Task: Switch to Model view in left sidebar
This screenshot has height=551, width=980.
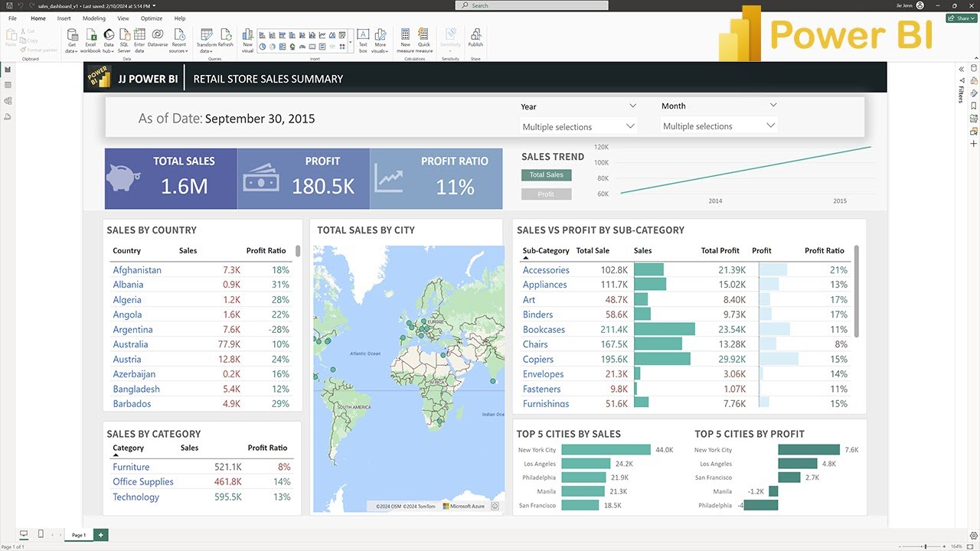Action: [8, 100]
